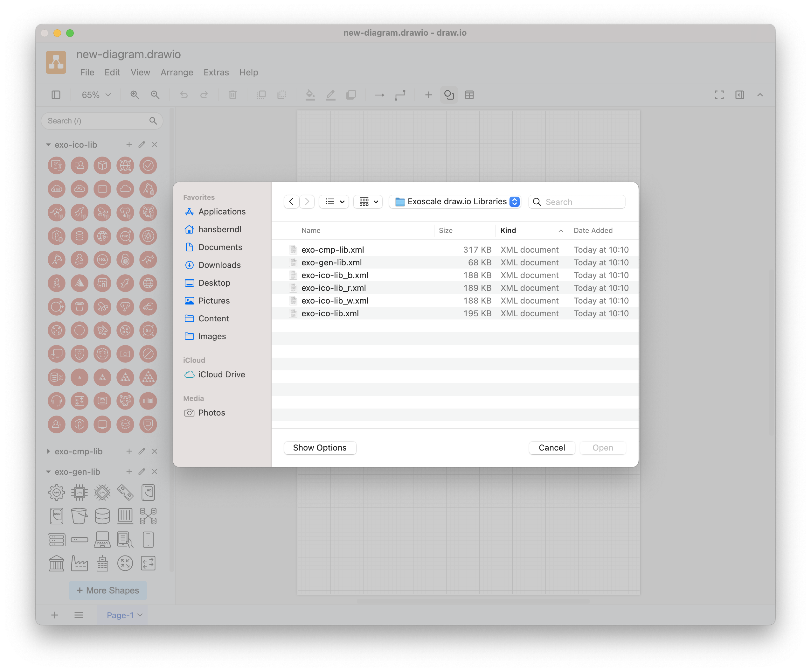Image resolution: width=811 pixels, height=672 pixels.
Task: Click the insert table icon
Action: [x=469, y=95]
